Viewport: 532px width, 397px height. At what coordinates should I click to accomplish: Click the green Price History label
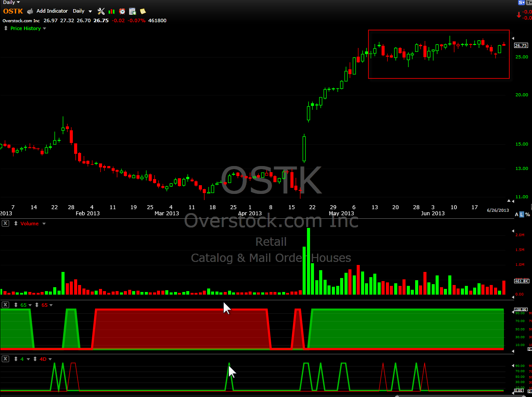[25, 28]
